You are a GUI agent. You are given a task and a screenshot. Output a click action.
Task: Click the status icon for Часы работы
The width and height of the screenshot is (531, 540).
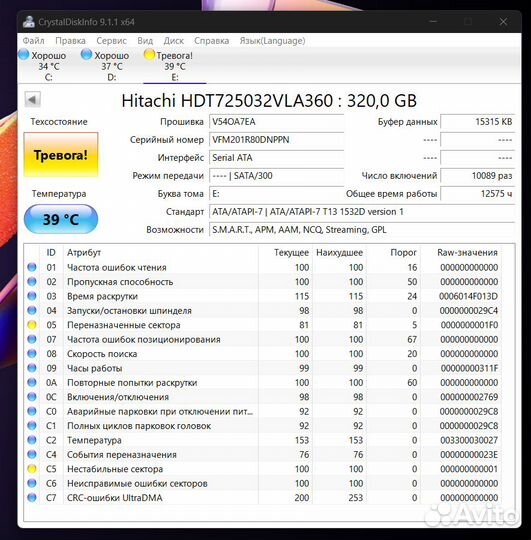[x=32, y=368]
